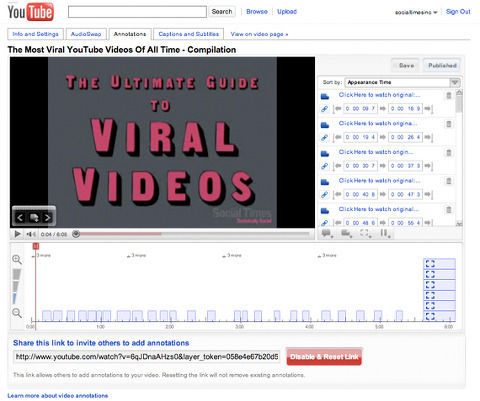Open the first 'Click Here to watch original' annotation
The height and width of the screenshot is (401, 480).
click(379, 95)
